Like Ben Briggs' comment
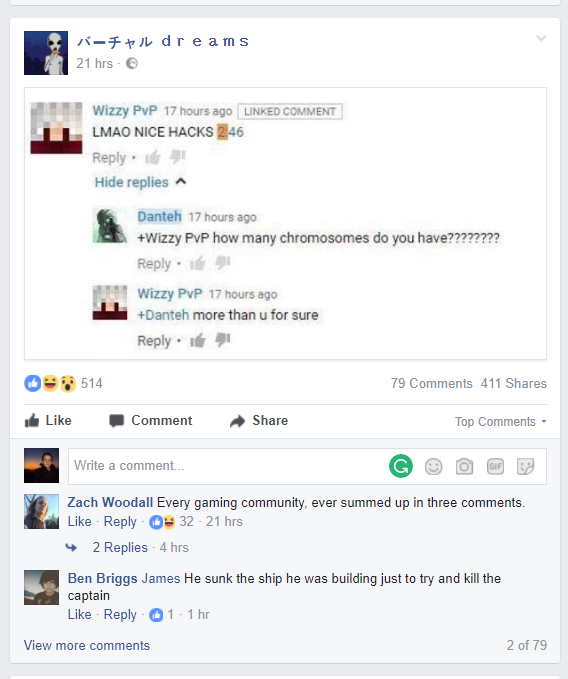Viewport: 568px width, 679px height. (x=80, y=614)
